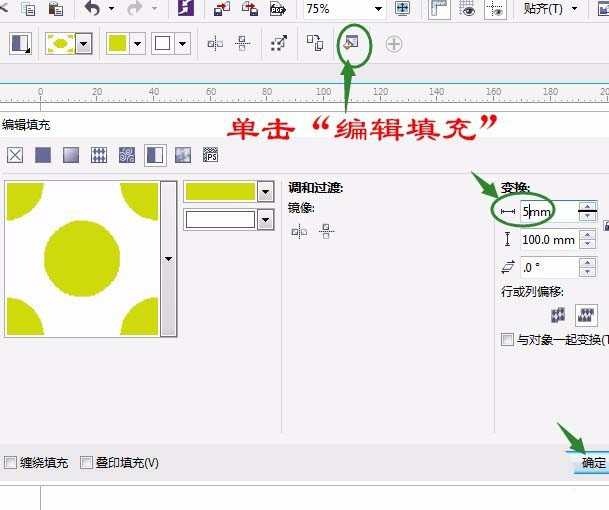Image resolution: width=609 pixels, height=510 pixels.
Task: Click the 100.0 mm height input field
Action: tap(547, 240)
